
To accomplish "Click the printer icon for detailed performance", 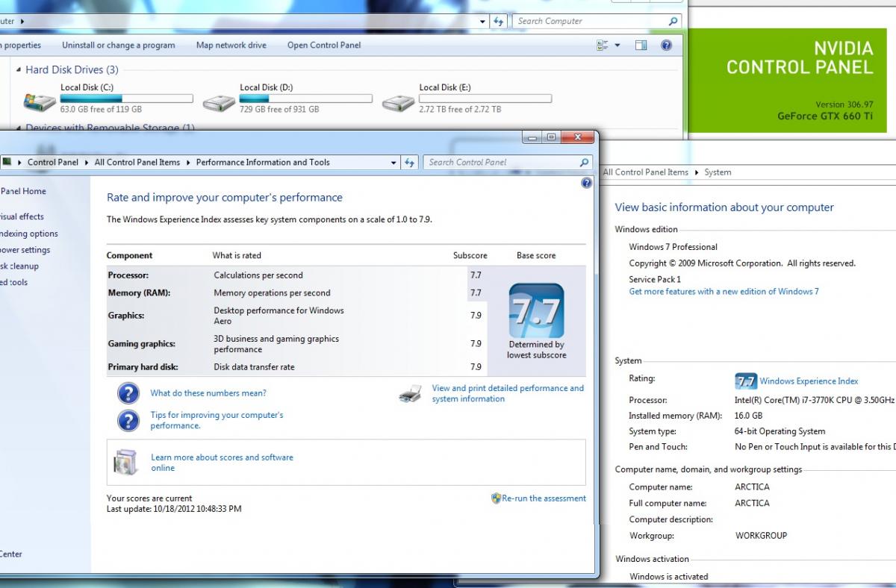I will pos(411,393).
